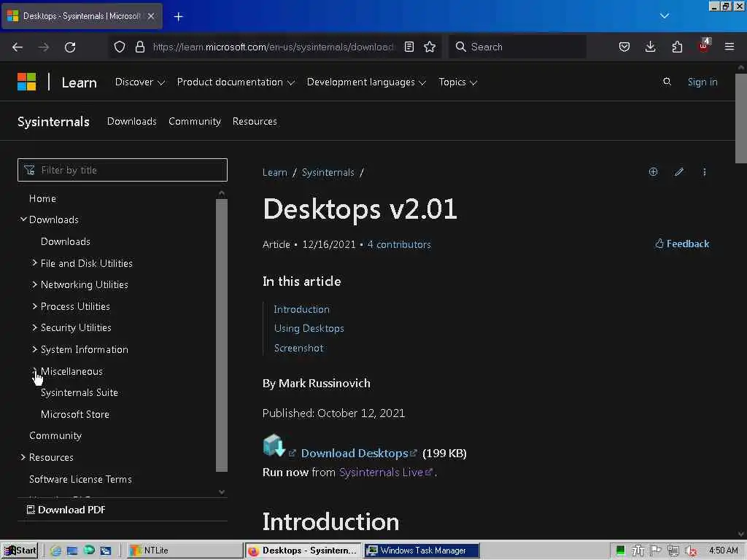Click the Download Desktops link
747x560 pixels.
tap(355, 454)
